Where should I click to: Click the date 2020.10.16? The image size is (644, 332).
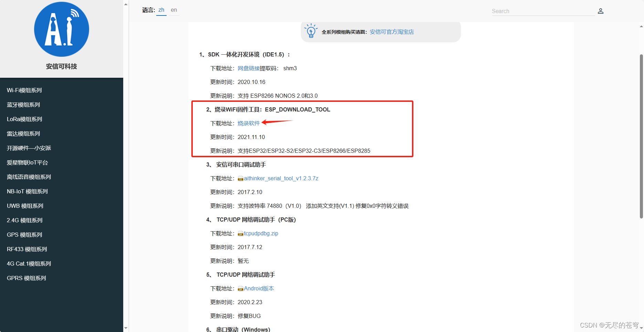pos(252,82)
